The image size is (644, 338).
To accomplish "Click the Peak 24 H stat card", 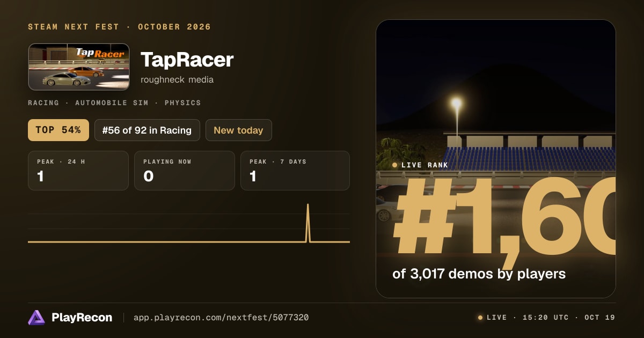I will coord(78,171).
